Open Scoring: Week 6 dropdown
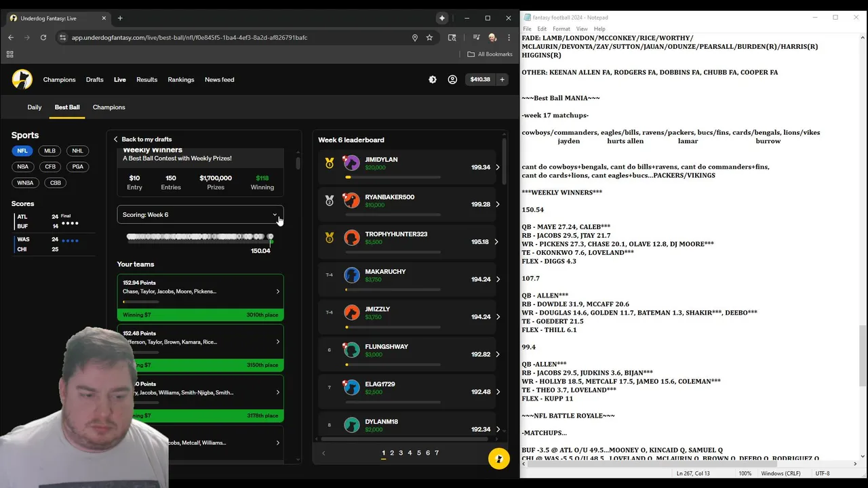The height and width of the screenshot is (488, 868). 200,215
